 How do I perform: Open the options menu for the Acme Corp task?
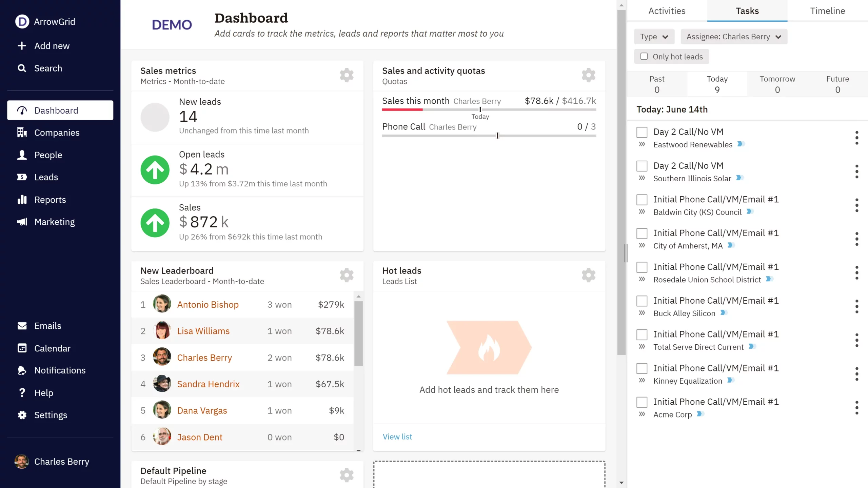(857, 408)
